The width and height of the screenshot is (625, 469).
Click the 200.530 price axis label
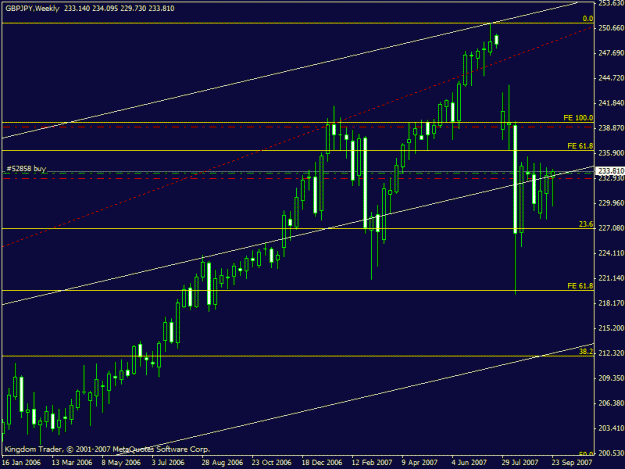point(611,453)
